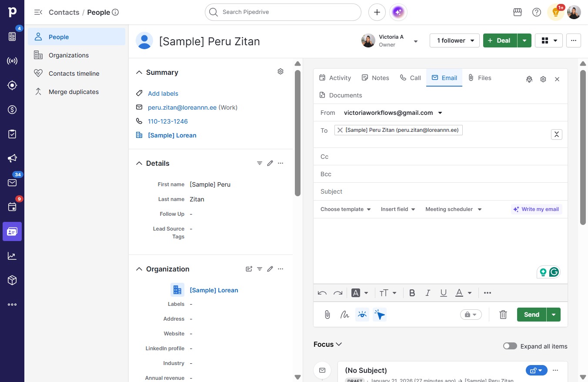Click the Subject input field
Image resolution: width=588 pixels, height=382 pixels.
coord(441,191)
